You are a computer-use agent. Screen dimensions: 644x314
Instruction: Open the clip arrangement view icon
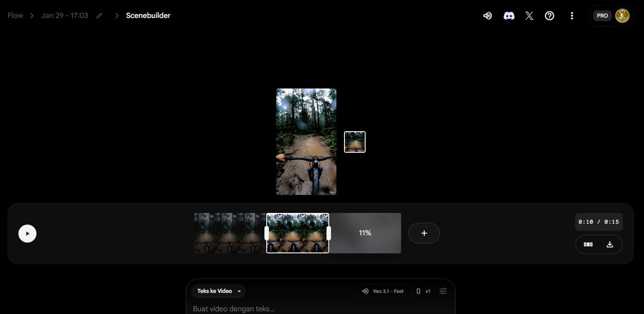(588, 244)
